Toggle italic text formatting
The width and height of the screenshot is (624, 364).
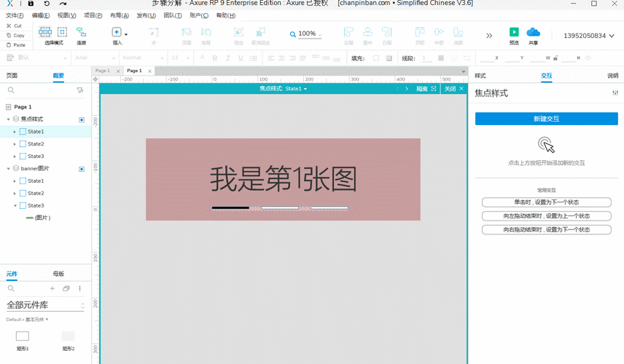click(x=227, y=58)
